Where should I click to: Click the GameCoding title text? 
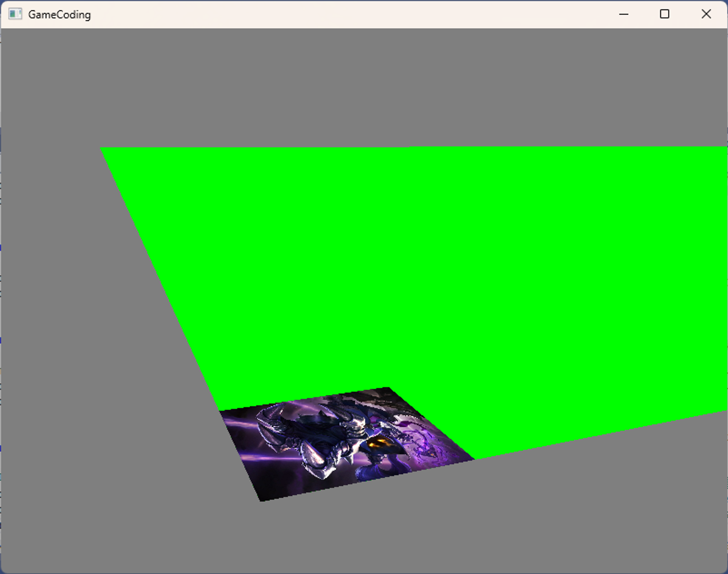[x=59, y=15]
